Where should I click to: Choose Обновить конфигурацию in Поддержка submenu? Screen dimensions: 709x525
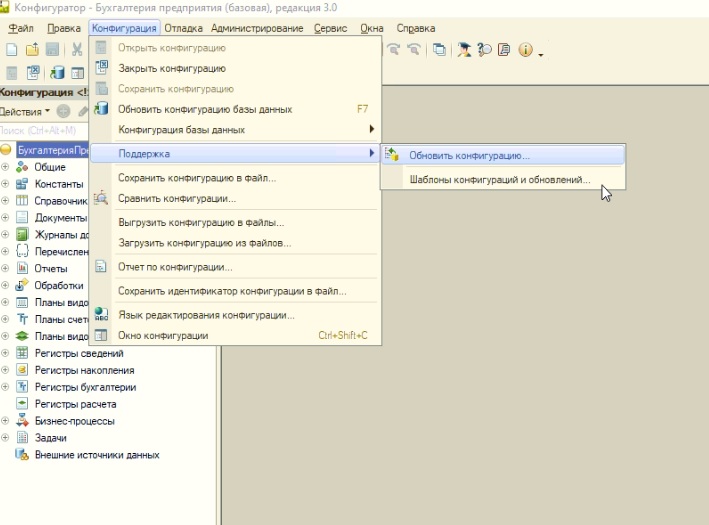503,156
